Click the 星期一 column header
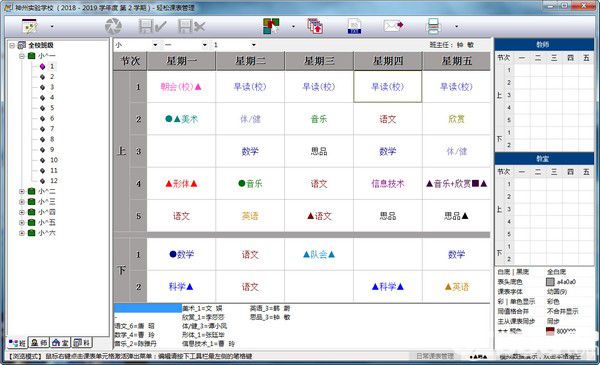Viewport: 600px width, 365px height. [x=181, y=61]
